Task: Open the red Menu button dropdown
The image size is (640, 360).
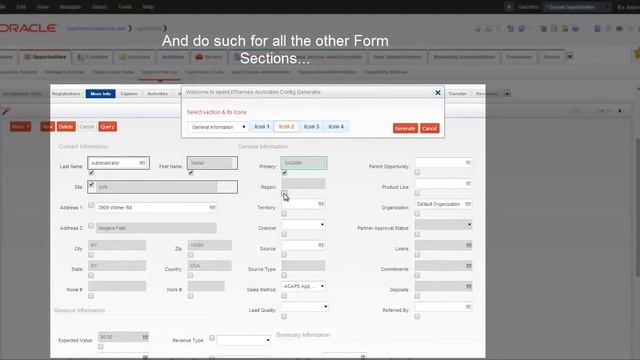Action: coord(21,127)
